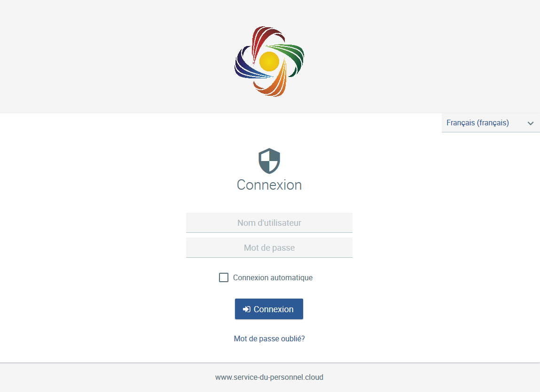This screenshot has height=392, width=540.
Task: Click the sign-in arrow icon on button
Action: pyautogui.click(x=247, y=309)
